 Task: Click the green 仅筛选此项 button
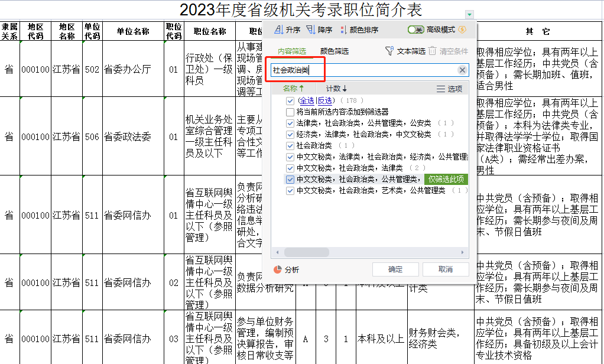point(446,179)
